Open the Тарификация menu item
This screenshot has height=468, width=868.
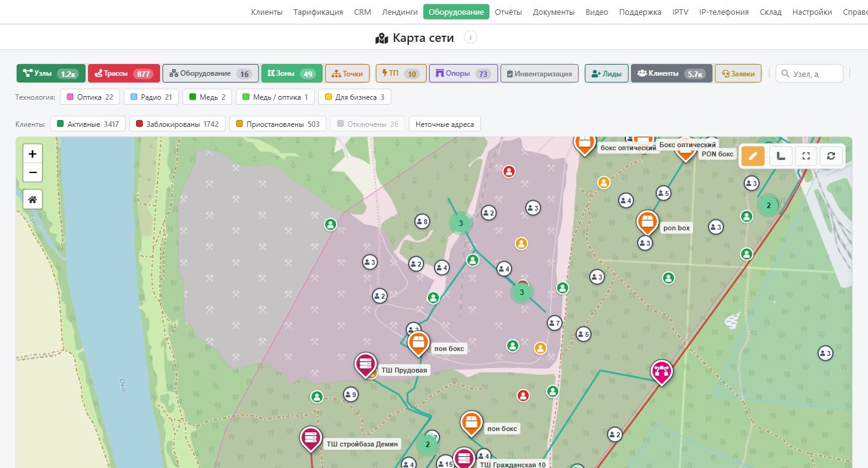point(318,12)
